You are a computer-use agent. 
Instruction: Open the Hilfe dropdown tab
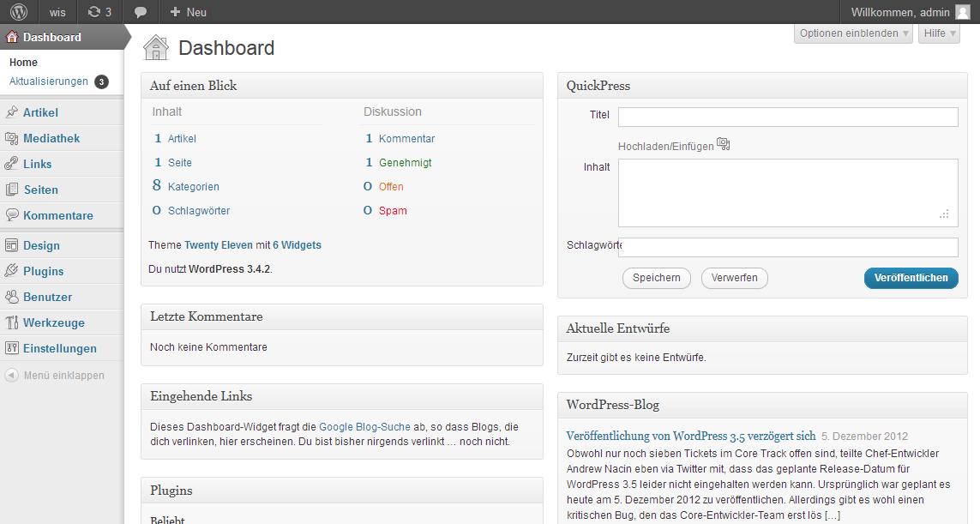tap(940, 33)
